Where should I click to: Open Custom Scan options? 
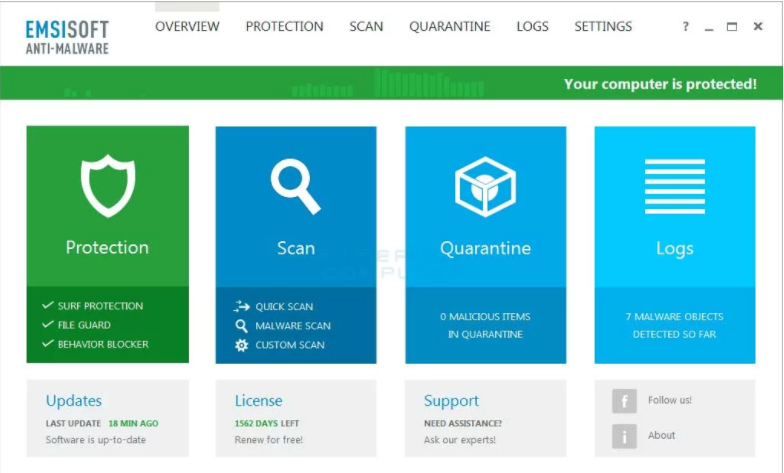[290, 345]
